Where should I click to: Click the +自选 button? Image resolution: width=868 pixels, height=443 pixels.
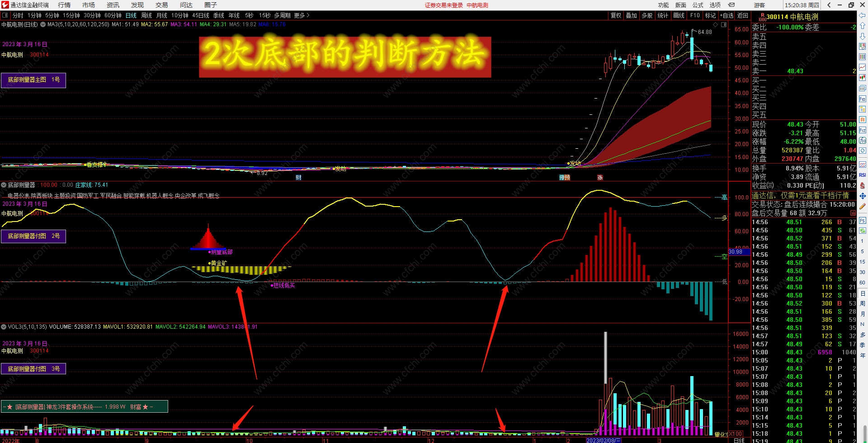726,15
